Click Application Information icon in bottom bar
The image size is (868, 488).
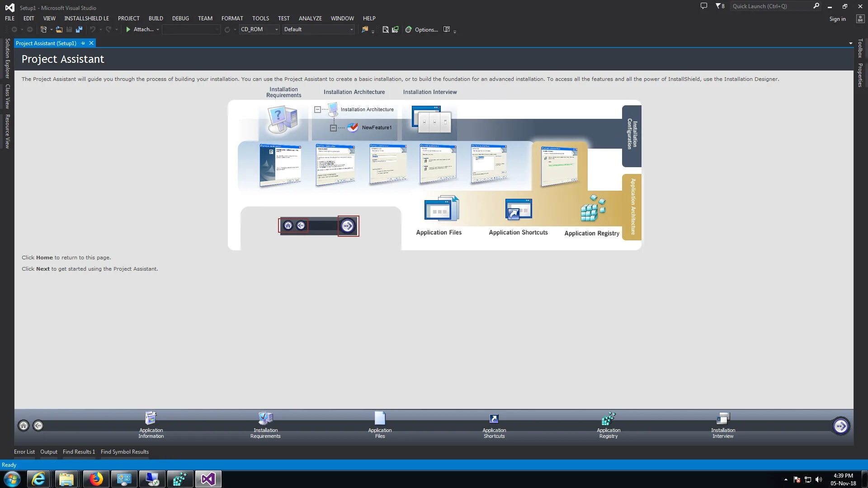coord(151,419)
